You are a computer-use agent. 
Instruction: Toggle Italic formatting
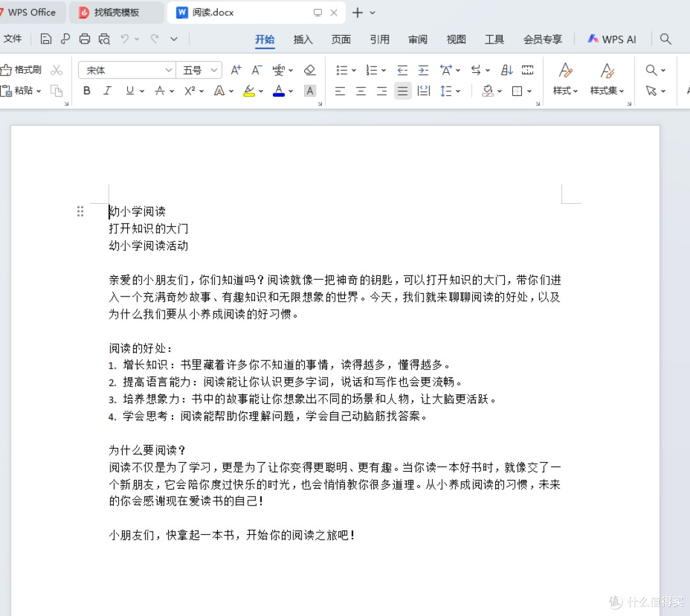[x=107, y=91]
